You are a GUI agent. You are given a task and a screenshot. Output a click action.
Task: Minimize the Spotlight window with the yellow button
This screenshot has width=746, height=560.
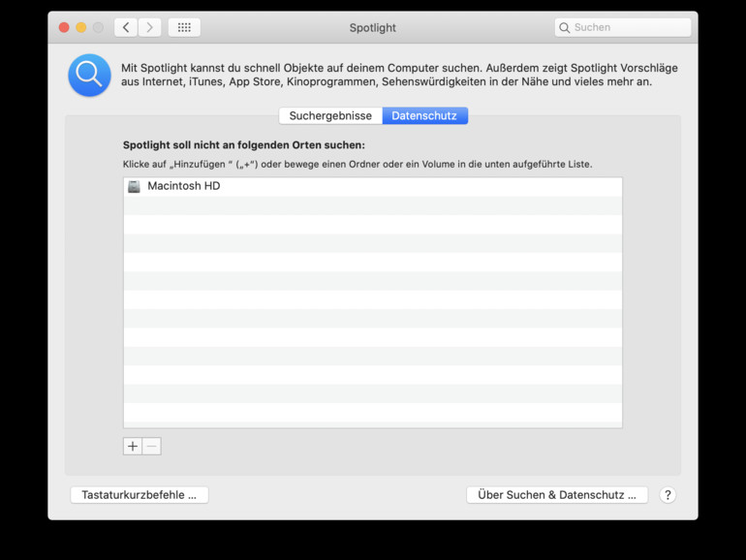(x=81, y=27)
